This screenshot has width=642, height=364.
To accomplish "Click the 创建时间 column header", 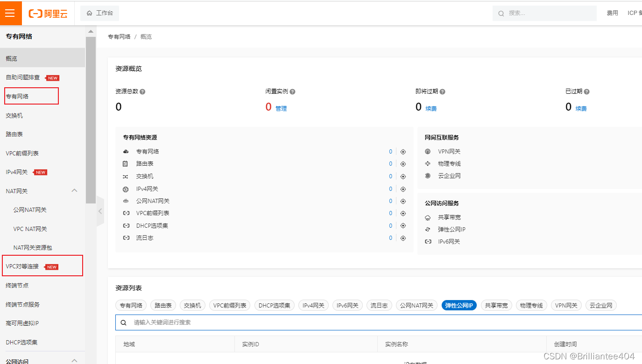I will click(x=594, y=344).
